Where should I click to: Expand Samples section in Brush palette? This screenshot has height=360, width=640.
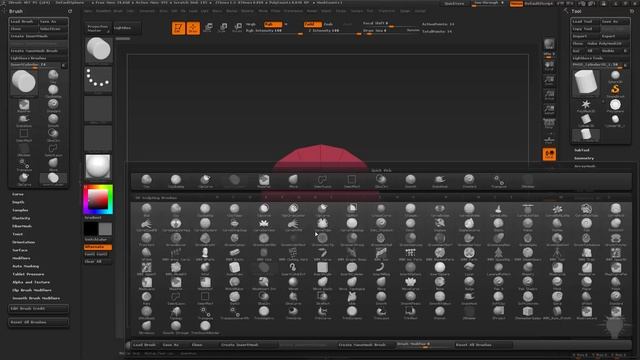pyautogui.click(x=20, y=210)
